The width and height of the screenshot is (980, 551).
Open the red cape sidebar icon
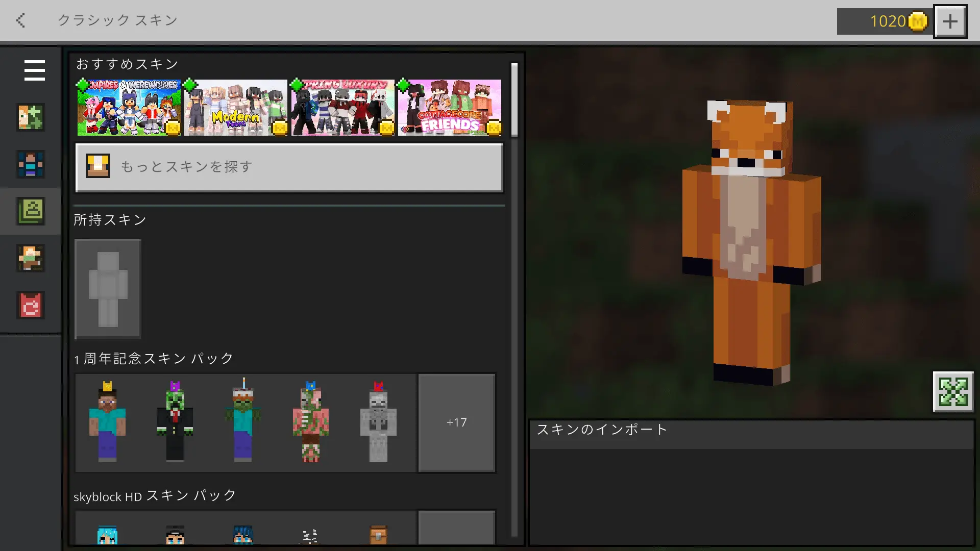31,305
